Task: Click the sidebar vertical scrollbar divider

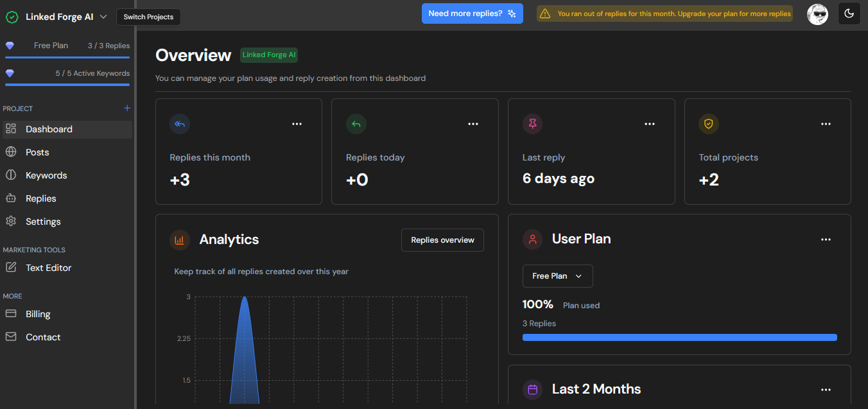Action: point(135,204)
